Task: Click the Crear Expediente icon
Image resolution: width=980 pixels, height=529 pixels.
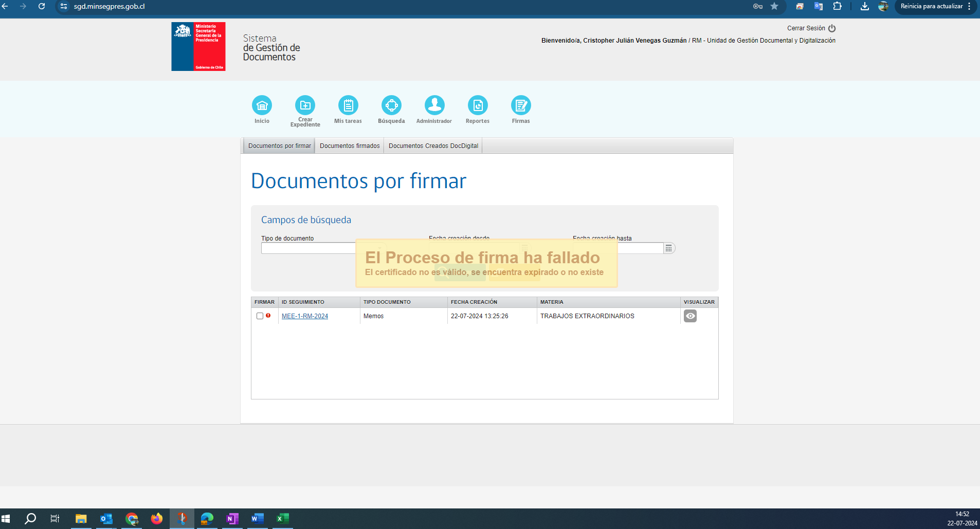Action: (305, 105)
